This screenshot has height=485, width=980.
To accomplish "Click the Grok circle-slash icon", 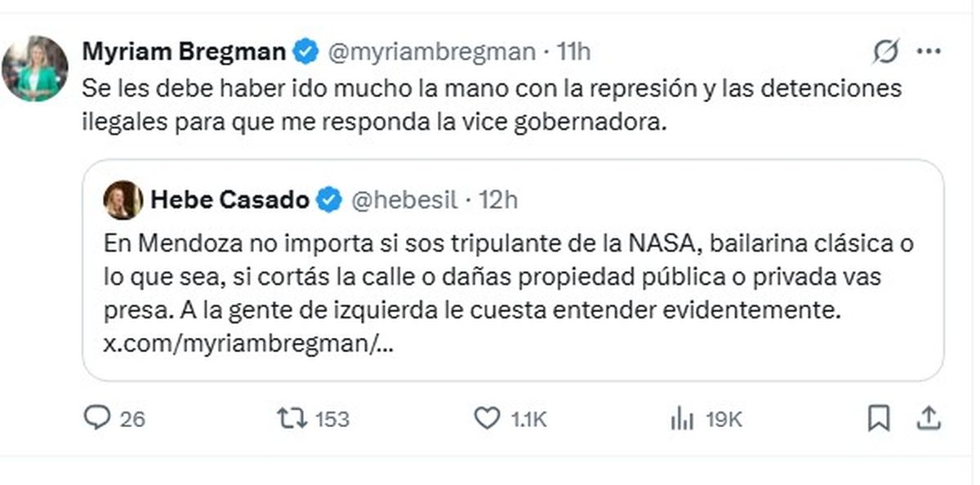I will [x=885, y=52].
